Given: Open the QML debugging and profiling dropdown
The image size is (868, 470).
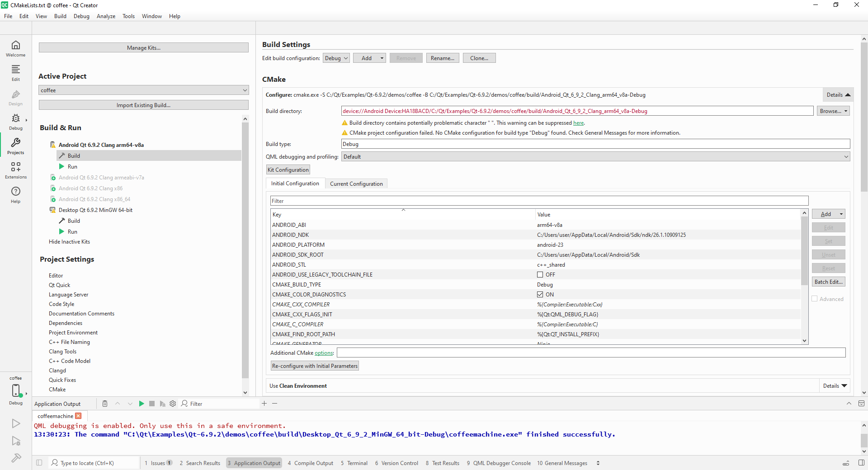Looking at the screenshot, I should point(595,157).
